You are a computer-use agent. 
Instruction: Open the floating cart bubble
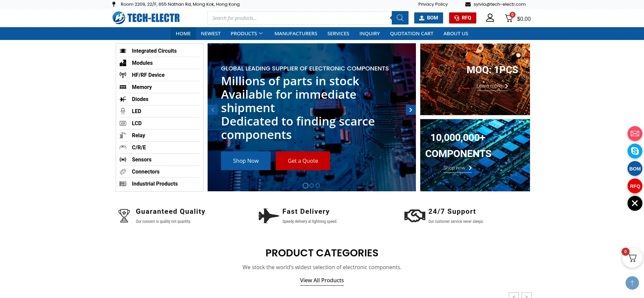point(632,258)
